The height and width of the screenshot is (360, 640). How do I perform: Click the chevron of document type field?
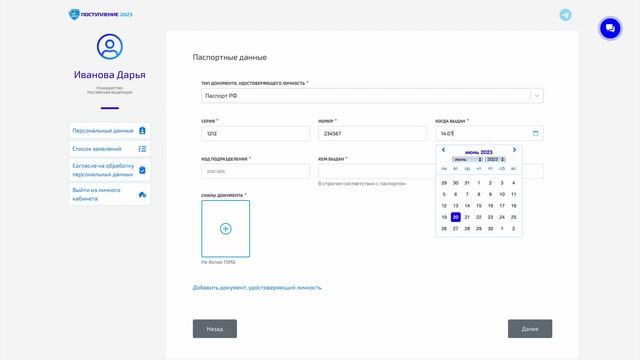[x=537, y=96]
